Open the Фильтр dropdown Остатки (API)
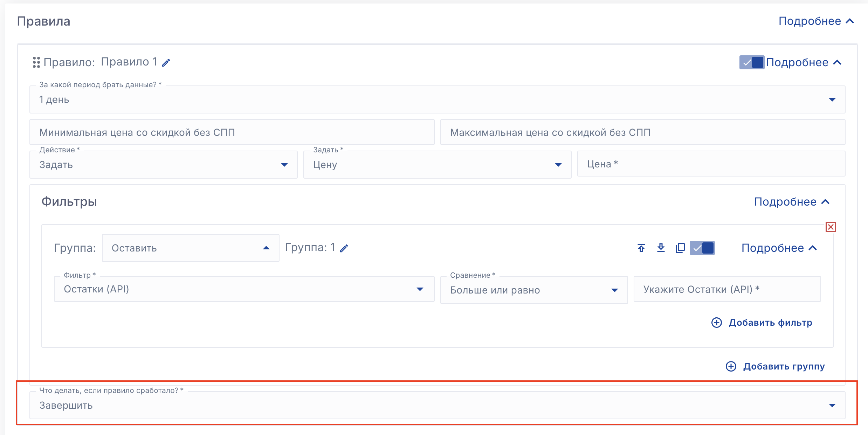Viewport: 868px width, 435px height. pos(244,289)
